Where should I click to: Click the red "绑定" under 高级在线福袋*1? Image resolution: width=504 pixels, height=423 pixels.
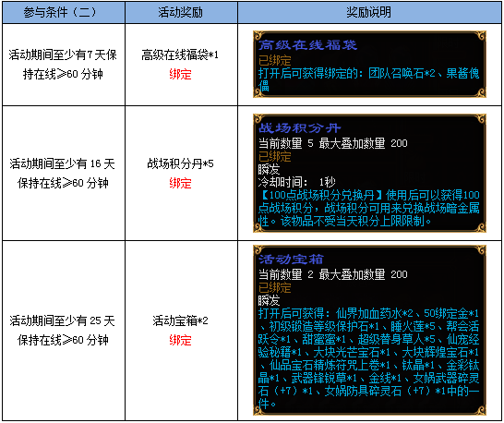[180, 75]
